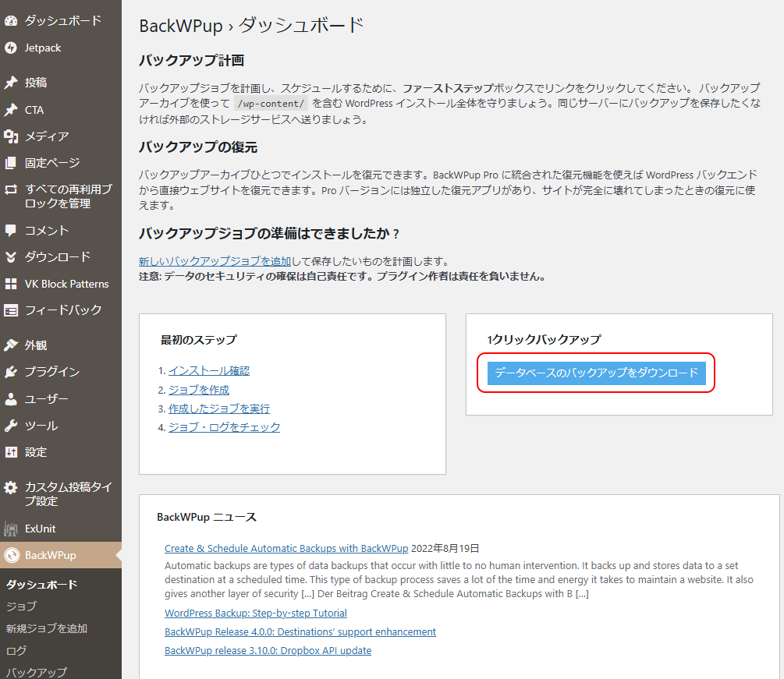Click the download chevron icon beside ダウンロード

pos(11,256)
